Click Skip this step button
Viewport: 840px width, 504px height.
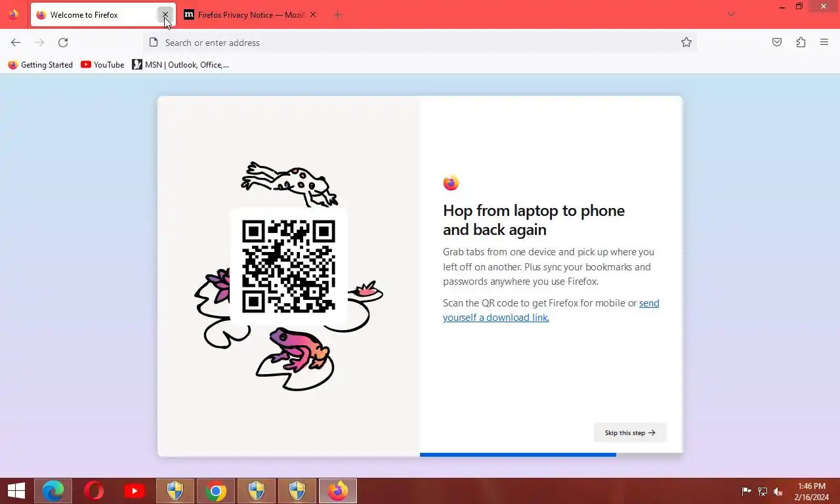pyautogui.click(x=630, y=432)
